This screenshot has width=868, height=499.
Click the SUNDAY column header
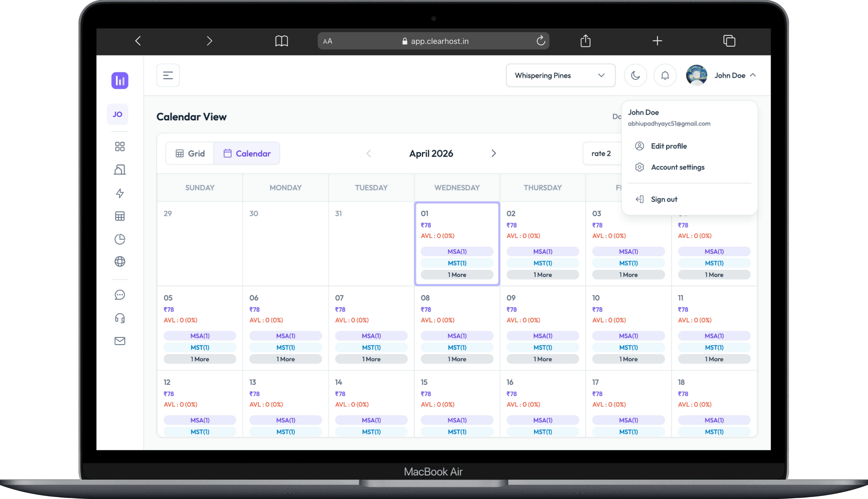coord(200,188)
